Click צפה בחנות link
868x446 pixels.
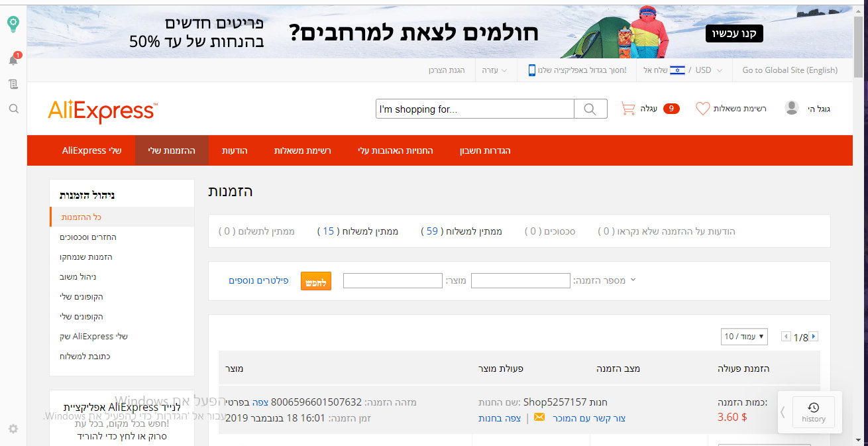tap(500, 418)
